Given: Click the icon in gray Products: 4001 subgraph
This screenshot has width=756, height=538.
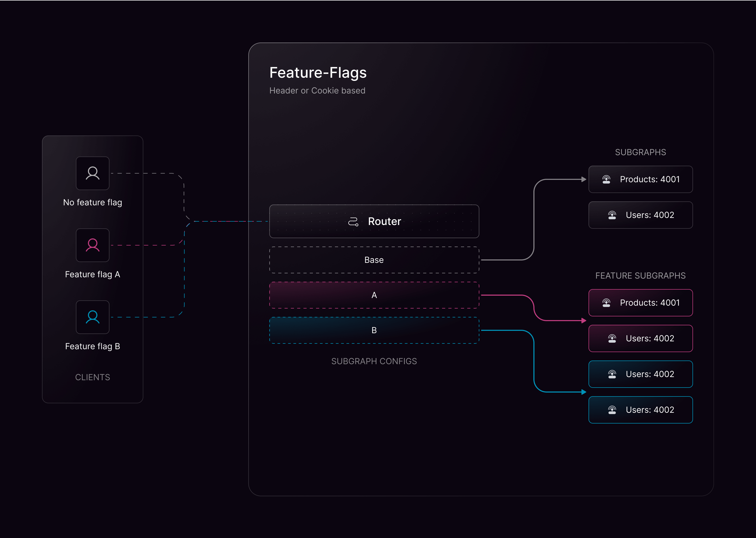Looking at the screenshot, I should 606,180.
